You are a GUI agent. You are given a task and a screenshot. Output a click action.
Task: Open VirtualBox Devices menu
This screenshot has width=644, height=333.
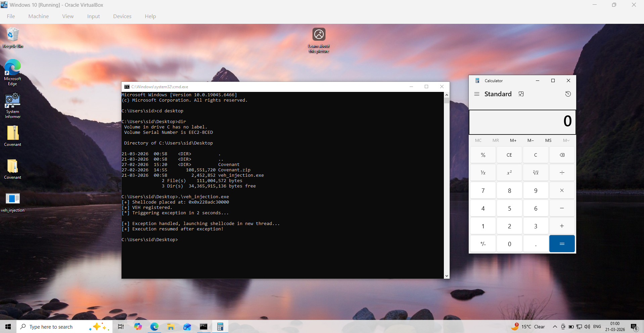122,16
